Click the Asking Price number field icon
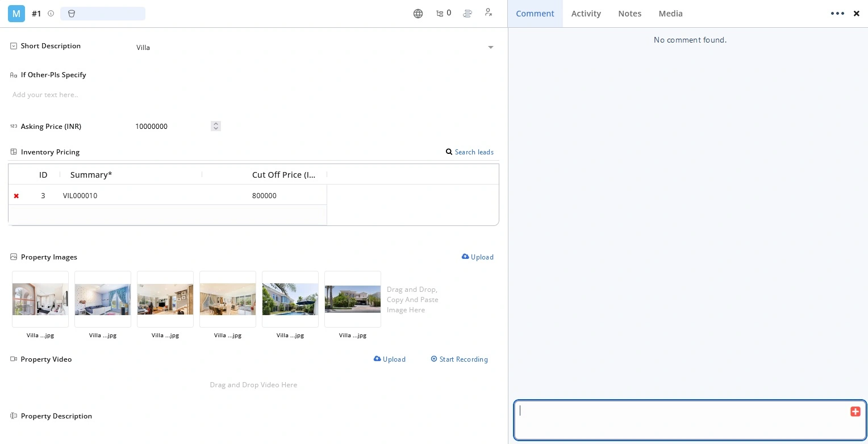 click(x=14, y=127)
